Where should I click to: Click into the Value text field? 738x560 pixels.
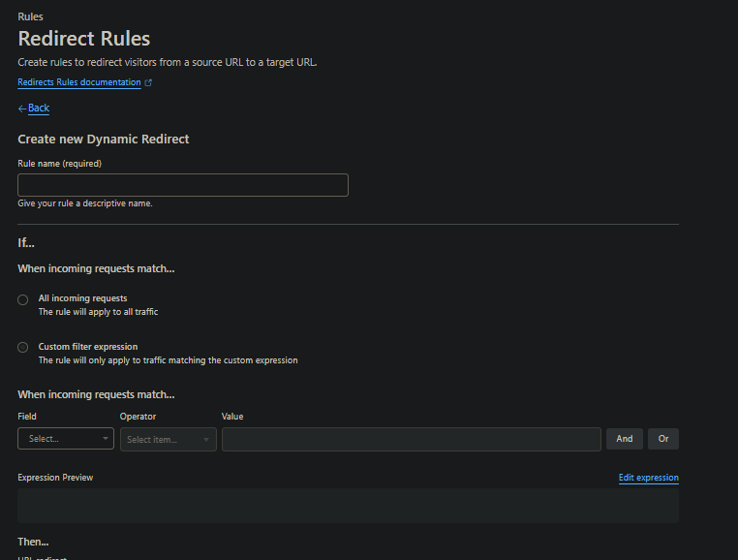click(411, 440)
